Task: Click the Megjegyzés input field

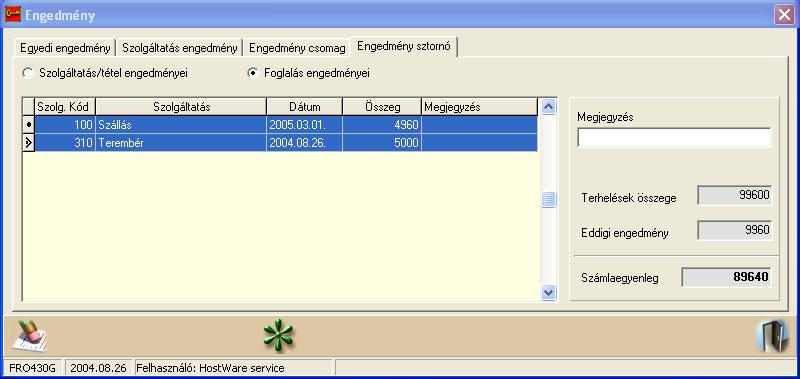Action: tap(674, 138)
